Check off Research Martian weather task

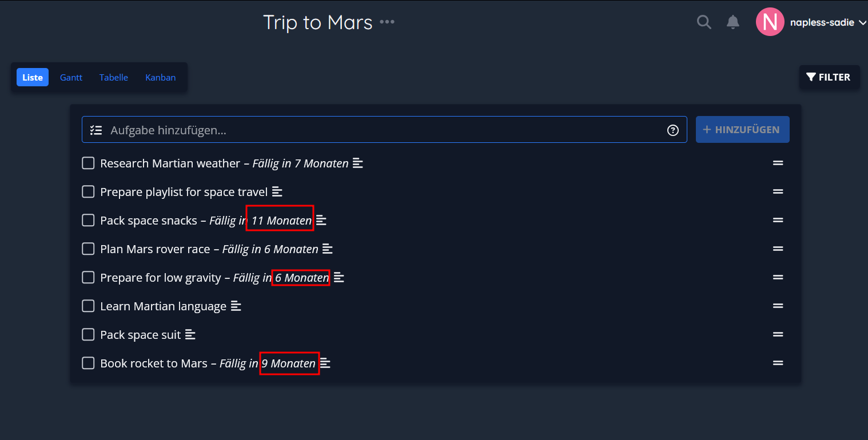coord(88,163)
